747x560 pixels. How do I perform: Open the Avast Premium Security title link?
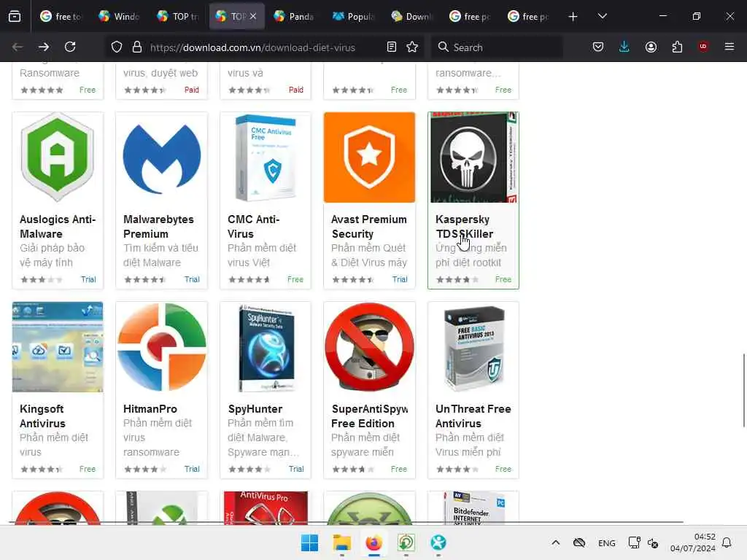pos(368,227)
